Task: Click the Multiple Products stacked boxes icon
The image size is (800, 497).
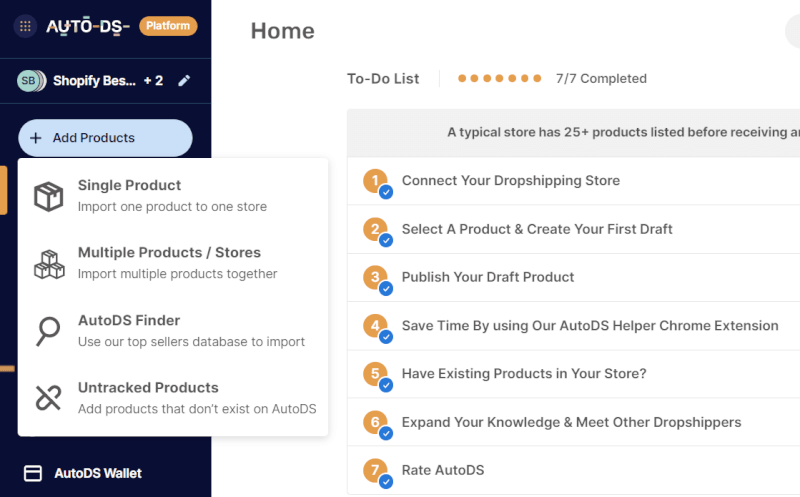Action: [49, 264]
